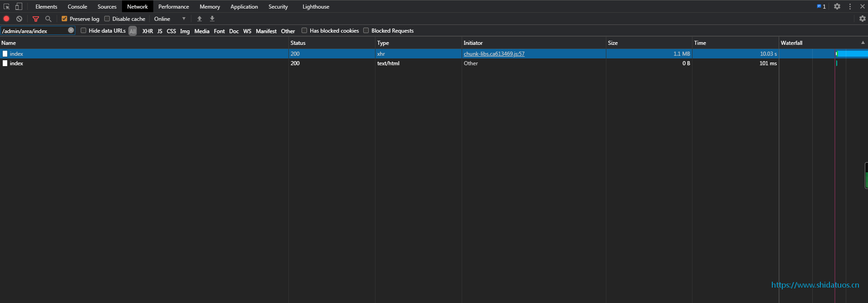Enable the Disable cache checkbox
The height and width of the screenshot is (303, 868).
[x=107, y=19]
